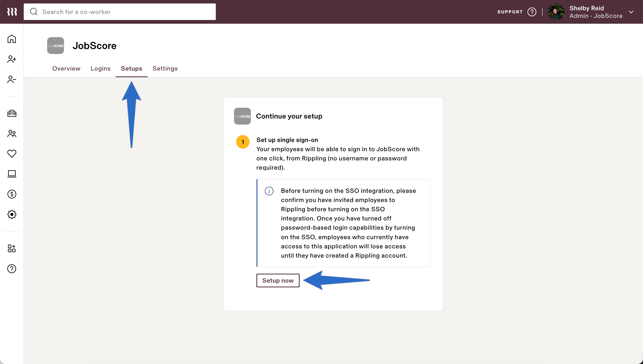643x364 pixels.
Task: Expand the Shelby Reid account dropdown chevron
Action: (631, 12)
